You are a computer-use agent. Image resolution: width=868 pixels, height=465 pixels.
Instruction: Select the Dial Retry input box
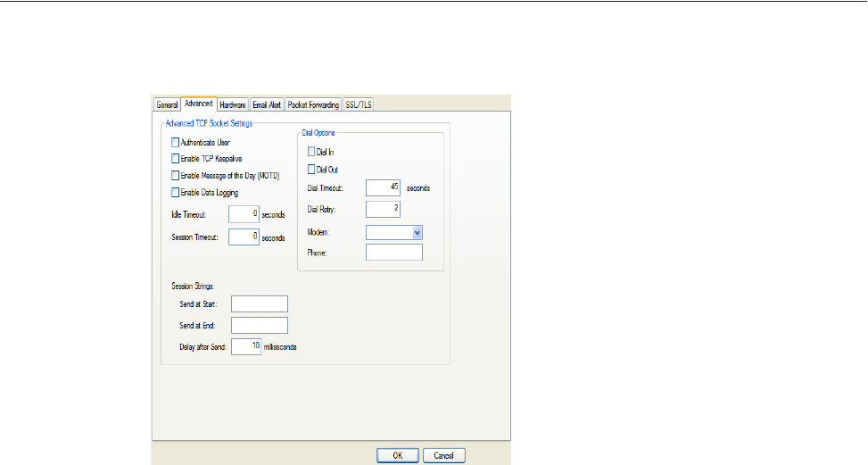pyautogui.click(x=383, y=210)
